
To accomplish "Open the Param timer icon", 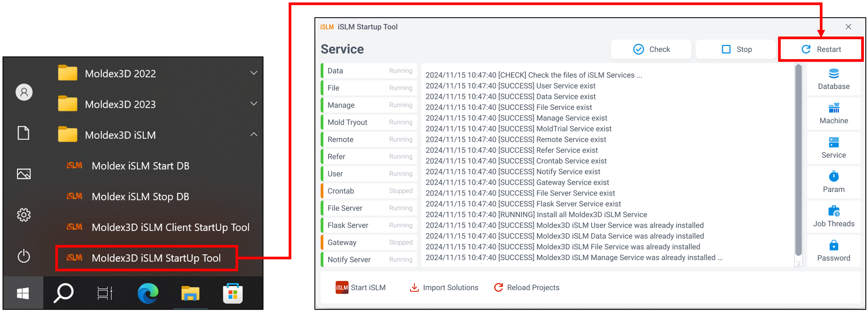I will click(833, 177).
